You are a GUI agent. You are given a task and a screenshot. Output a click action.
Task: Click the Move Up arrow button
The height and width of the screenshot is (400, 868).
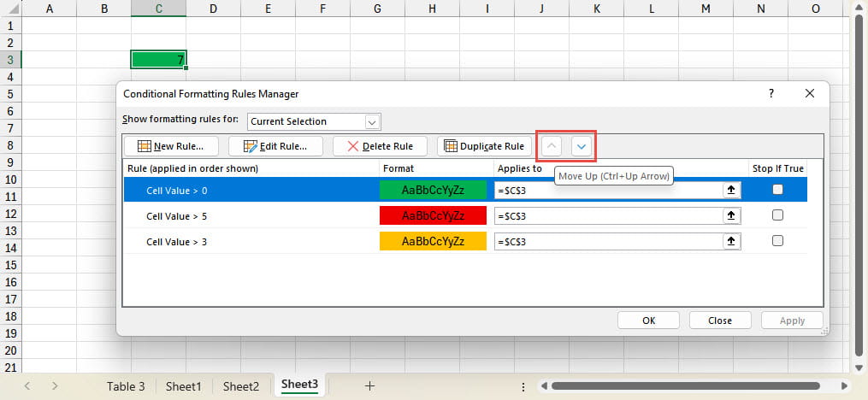552,146
